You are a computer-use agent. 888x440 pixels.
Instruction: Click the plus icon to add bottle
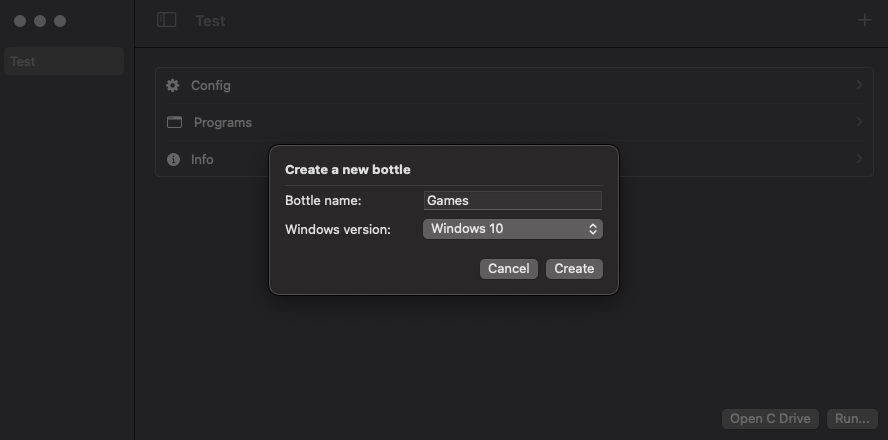[x=864, y=20]
